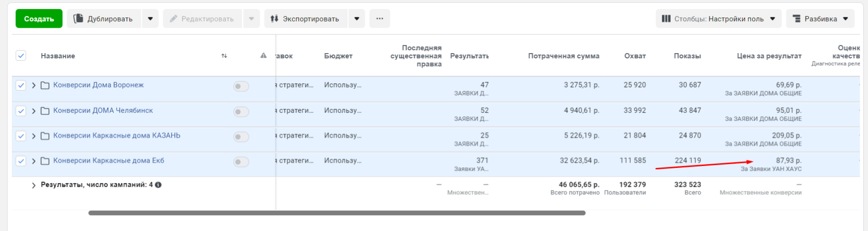The image size is (868, 231).
Task: Open the Дублировать dropdown arrow
Action: pyautogui.click(x=150, y=19)
